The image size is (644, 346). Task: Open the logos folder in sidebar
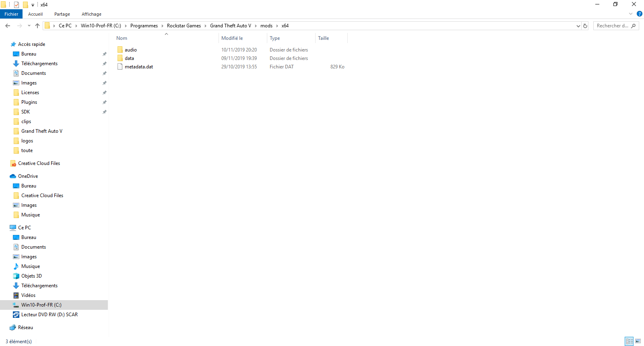27,141
